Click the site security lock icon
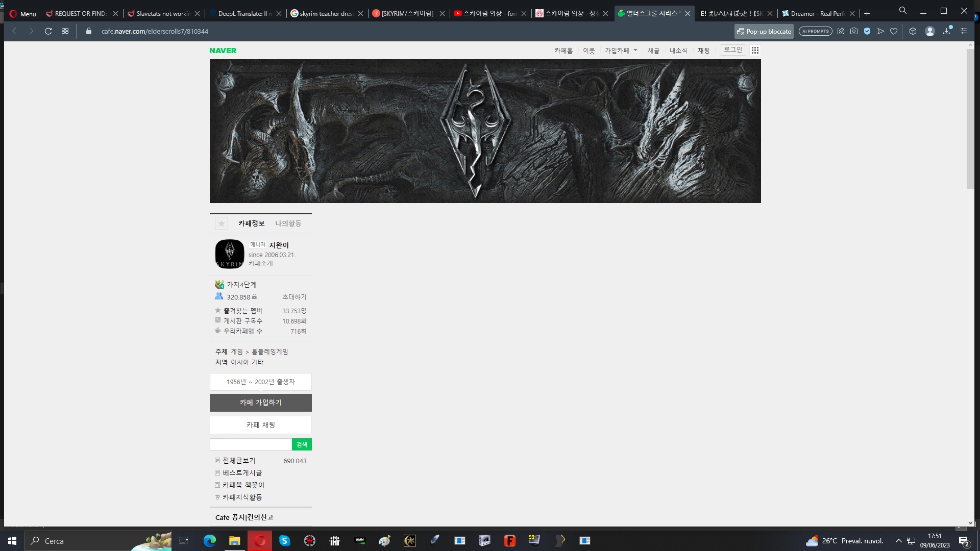 89,31
